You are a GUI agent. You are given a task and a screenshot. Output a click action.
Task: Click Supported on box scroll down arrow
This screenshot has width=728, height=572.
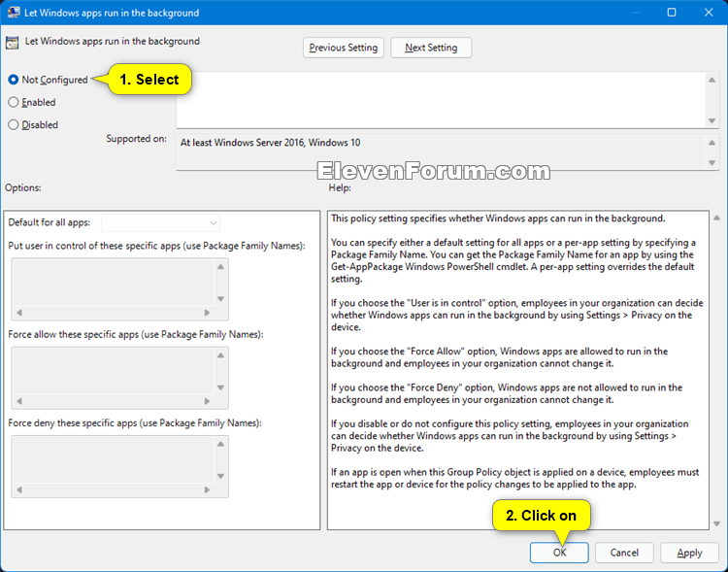tap(711, 162)
